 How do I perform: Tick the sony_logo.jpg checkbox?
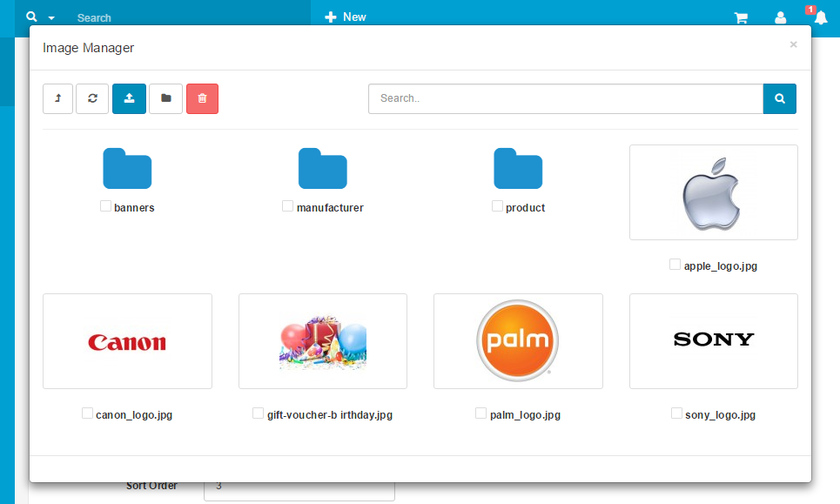pyautogui.click(x=676, y=413)
